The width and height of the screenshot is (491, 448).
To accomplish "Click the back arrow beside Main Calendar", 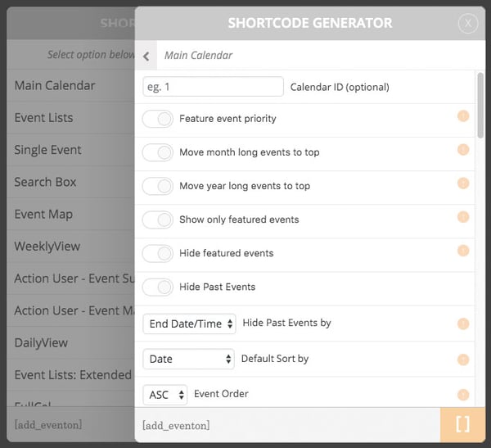I will point(146,56).
